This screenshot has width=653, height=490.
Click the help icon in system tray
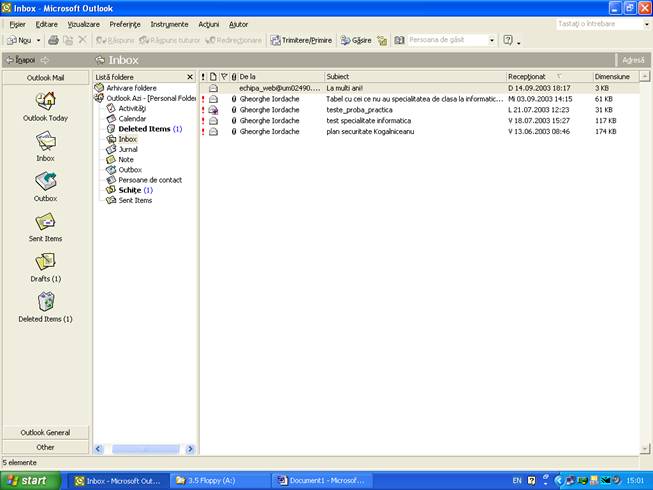click(531, 480)
